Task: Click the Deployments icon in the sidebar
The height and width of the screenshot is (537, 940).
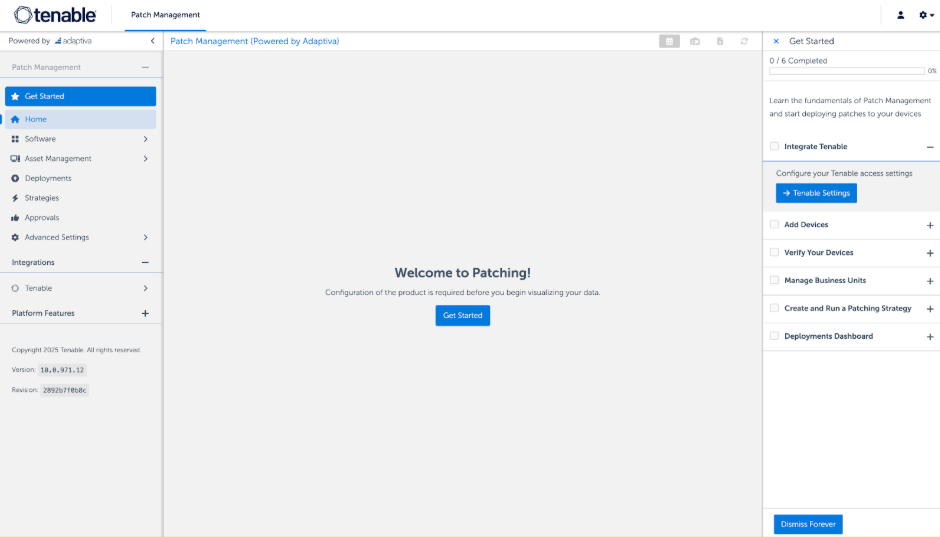Action: [x=15, y=178]
